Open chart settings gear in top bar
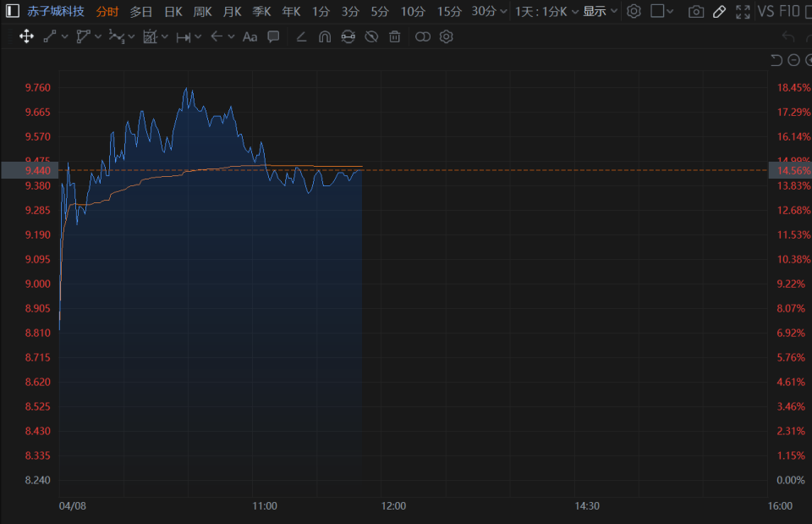The width and height of the screenshot is (812, 524). (634, 11)
